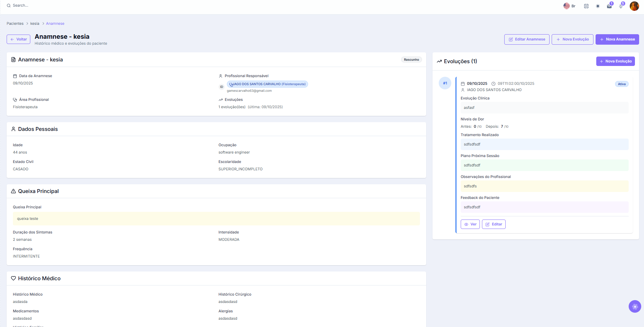Click the search magnifier icon

coord(9,6)
